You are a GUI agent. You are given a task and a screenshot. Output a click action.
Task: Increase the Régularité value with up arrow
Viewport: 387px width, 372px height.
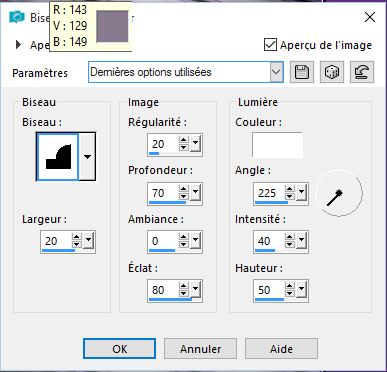coord(183,140)
